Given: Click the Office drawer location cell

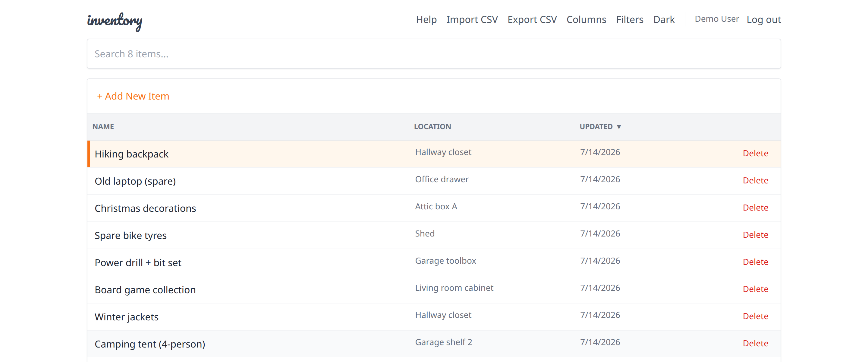Looking at the screenshot, I should click(442, 179).
